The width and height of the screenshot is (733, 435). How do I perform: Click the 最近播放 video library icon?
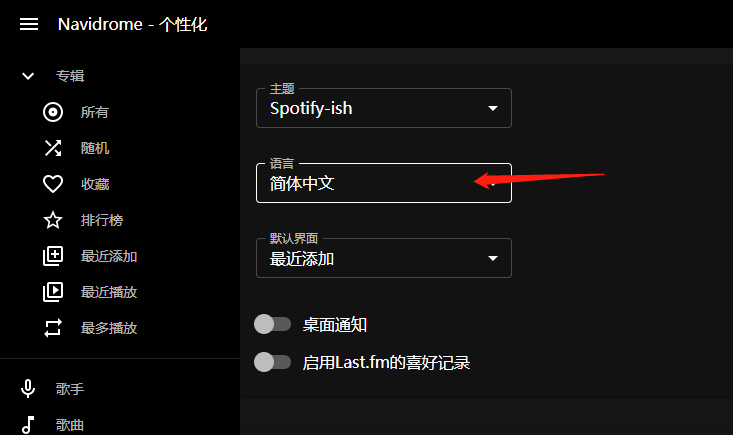pos(53,292)
